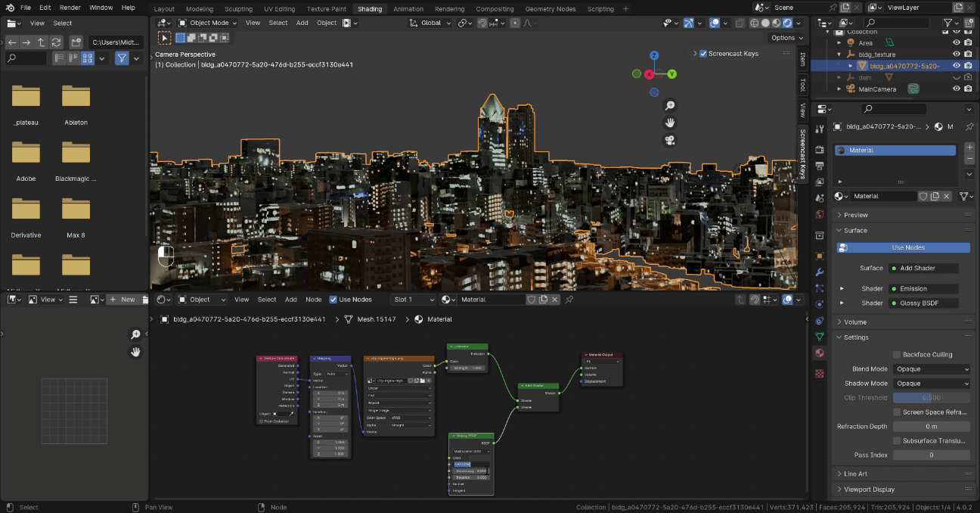Image resolution: width=980 pixels, height=513 pixels.
Task: Switch viewport to rendered shading
Action: tap(787, 23)
